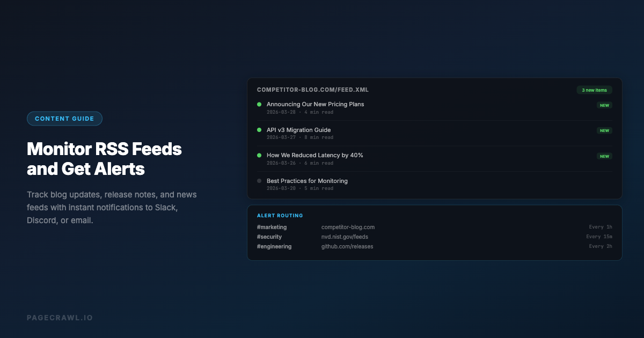Select the green status dot for API v3 Migration Guide

pos(259,130)
